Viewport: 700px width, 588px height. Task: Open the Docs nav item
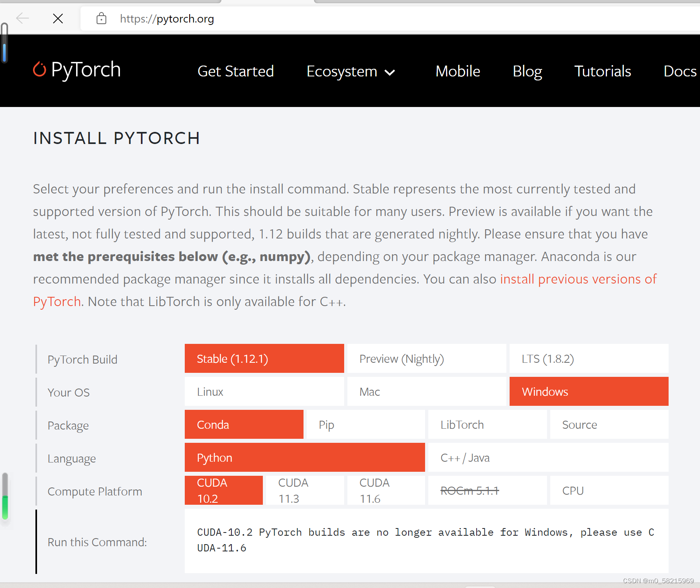(x=680, y=71)
